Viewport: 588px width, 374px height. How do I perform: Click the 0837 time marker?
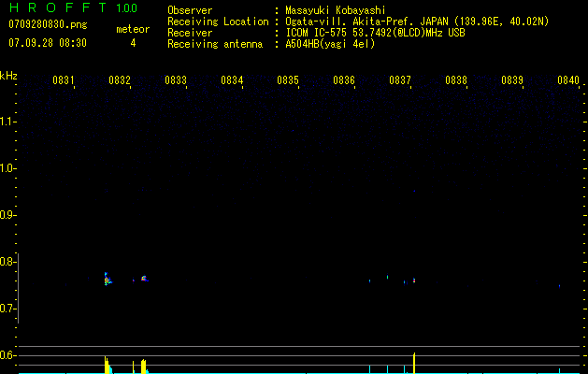[400, 80]
